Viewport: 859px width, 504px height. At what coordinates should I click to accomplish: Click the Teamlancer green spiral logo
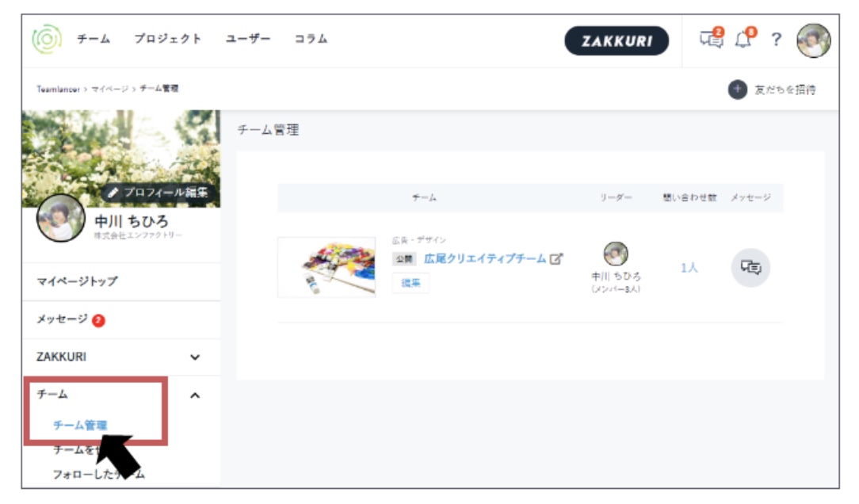click(47, 39)
